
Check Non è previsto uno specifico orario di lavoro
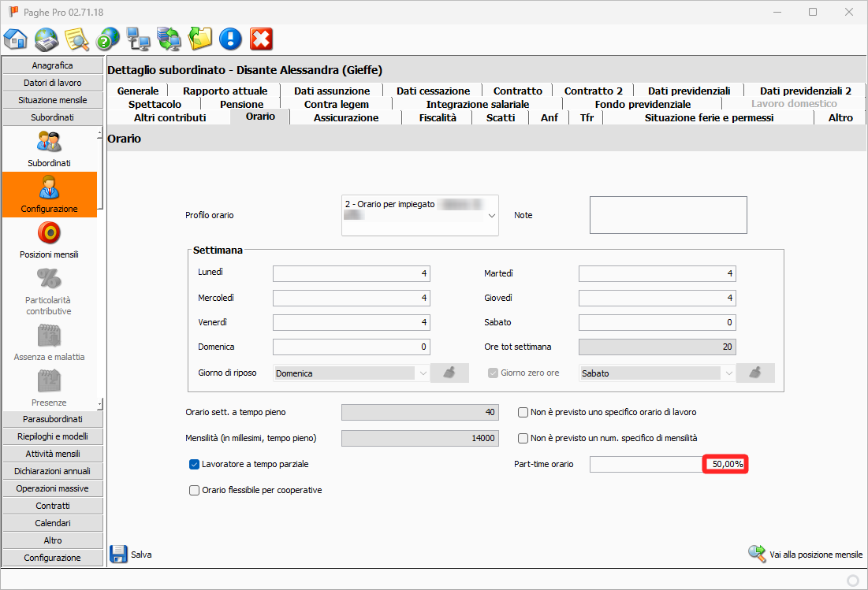tap(523, 412)
